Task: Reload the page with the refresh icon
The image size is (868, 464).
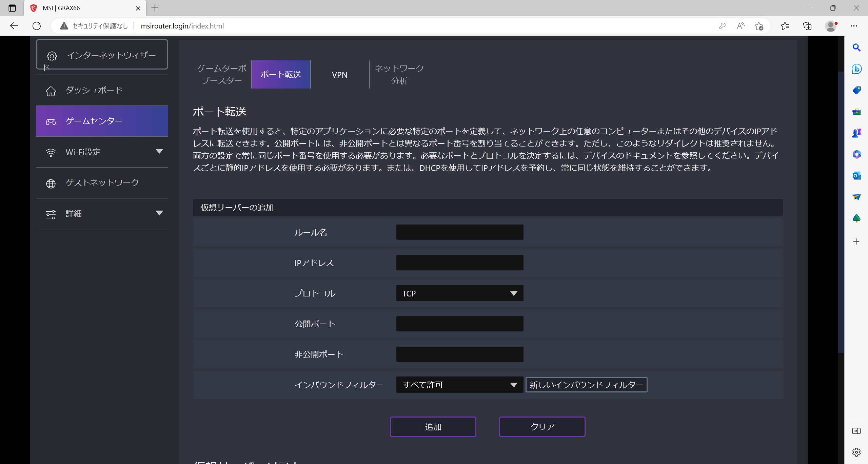Action: click(x=37, y=26)
